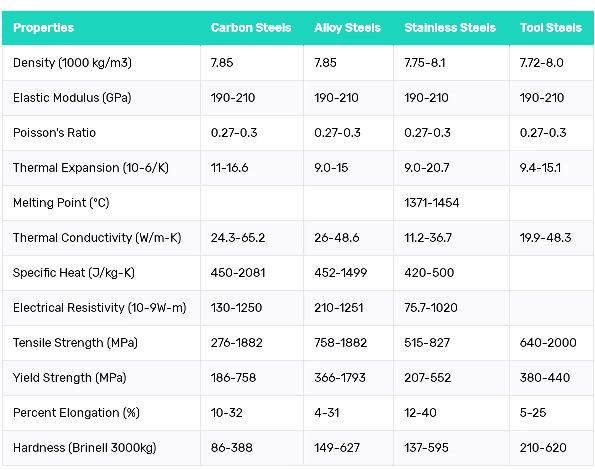The width and height of the screenshot is (595, 470).
Task: Click the Elastic Modulus (GPa) row label
Action: point(72,98)
